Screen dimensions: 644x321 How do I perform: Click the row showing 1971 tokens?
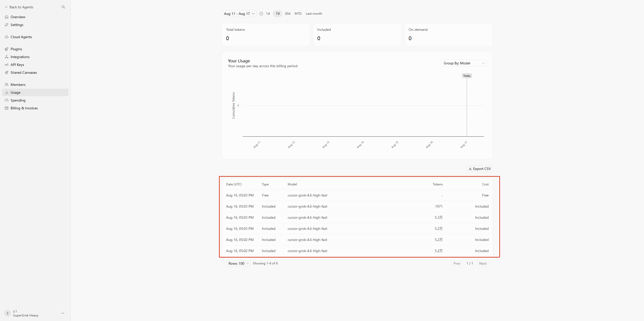(357, 206)
